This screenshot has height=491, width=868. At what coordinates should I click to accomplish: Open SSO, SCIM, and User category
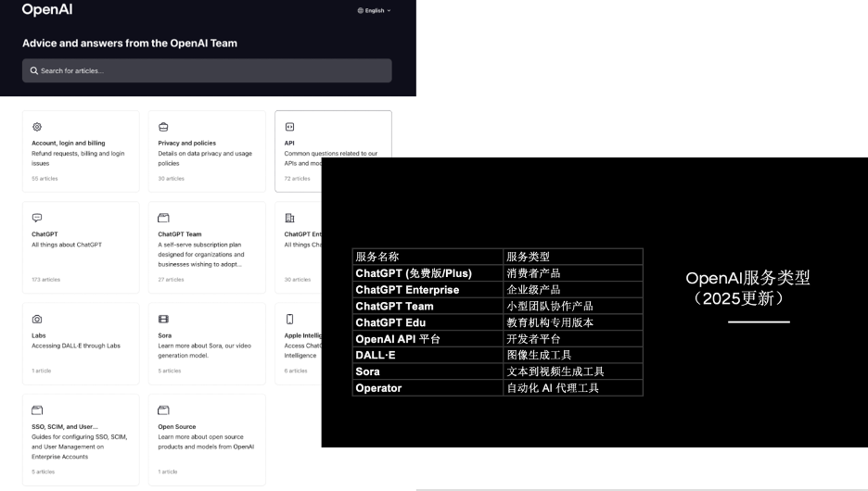(81, 439)
